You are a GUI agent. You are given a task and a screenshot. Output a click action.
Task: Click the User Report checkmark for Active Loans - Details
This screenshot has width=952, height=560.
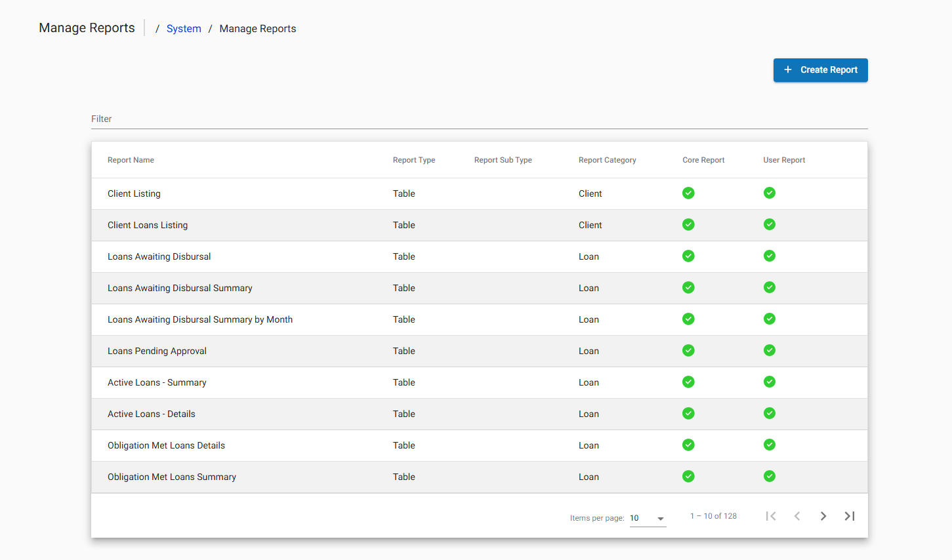(x=770, y=413)
